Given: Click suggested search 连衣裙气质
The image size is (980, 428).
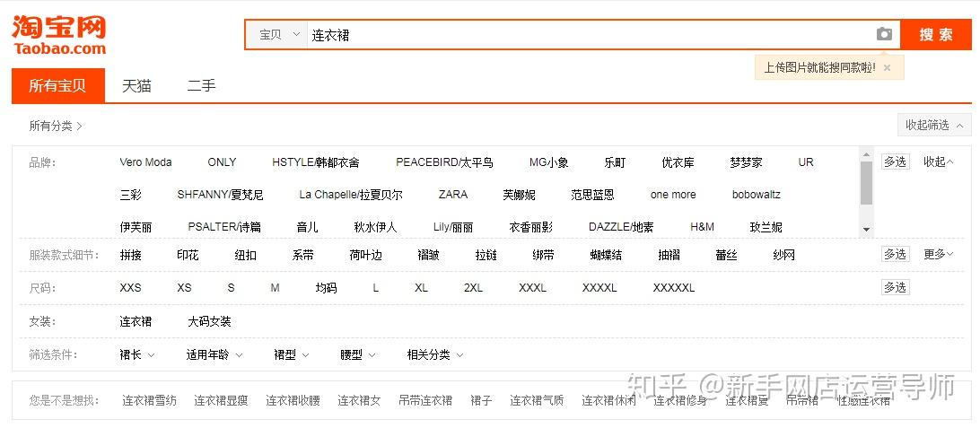Looking at the screenshot, I should (537, 400).
